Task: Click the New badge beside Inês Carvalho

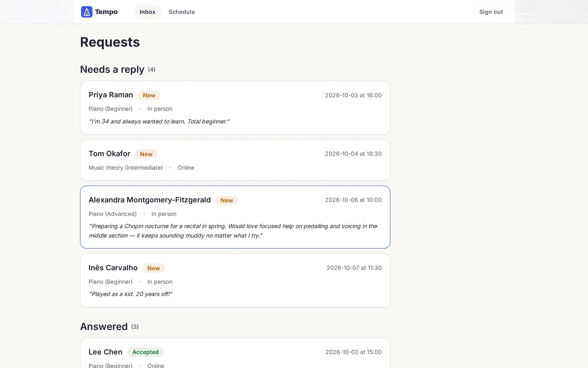Action: pos(154,268)
